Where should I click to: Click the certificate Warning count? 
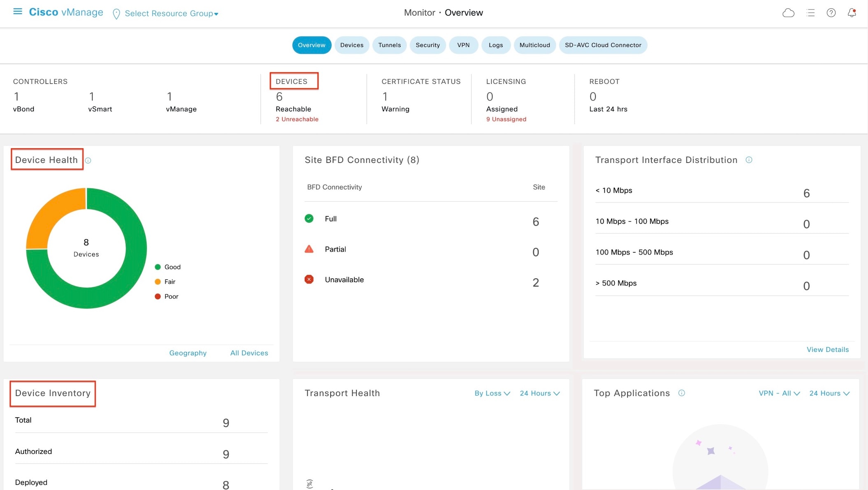385,97
